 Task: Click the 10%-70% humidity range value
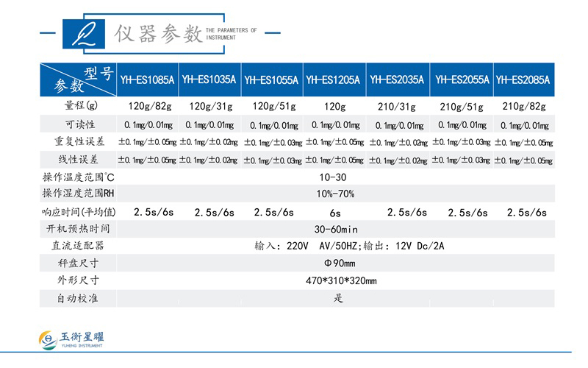click(x=335, y=194)
